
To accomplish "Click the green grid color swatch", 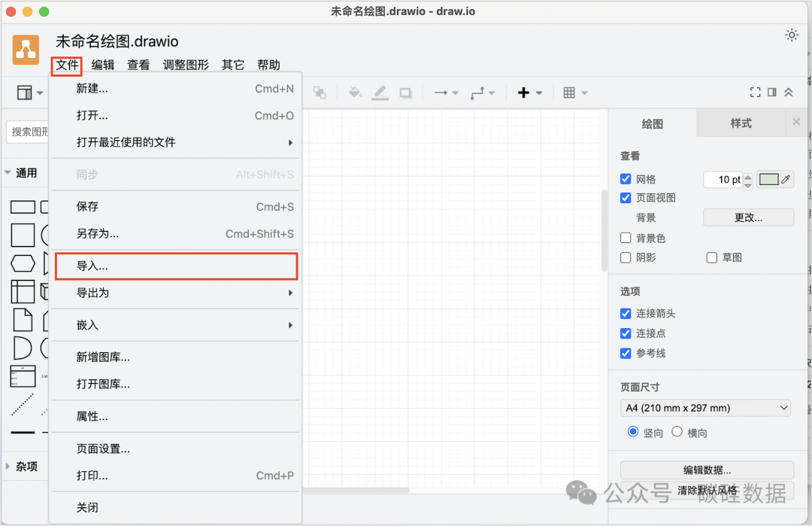I will (x=769, y=179).
